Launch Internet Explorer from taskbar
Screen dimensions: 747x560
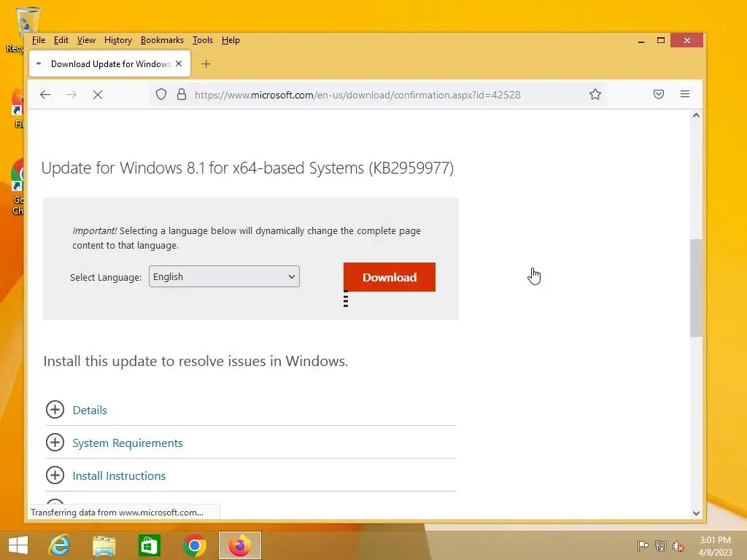coord(59,545)
